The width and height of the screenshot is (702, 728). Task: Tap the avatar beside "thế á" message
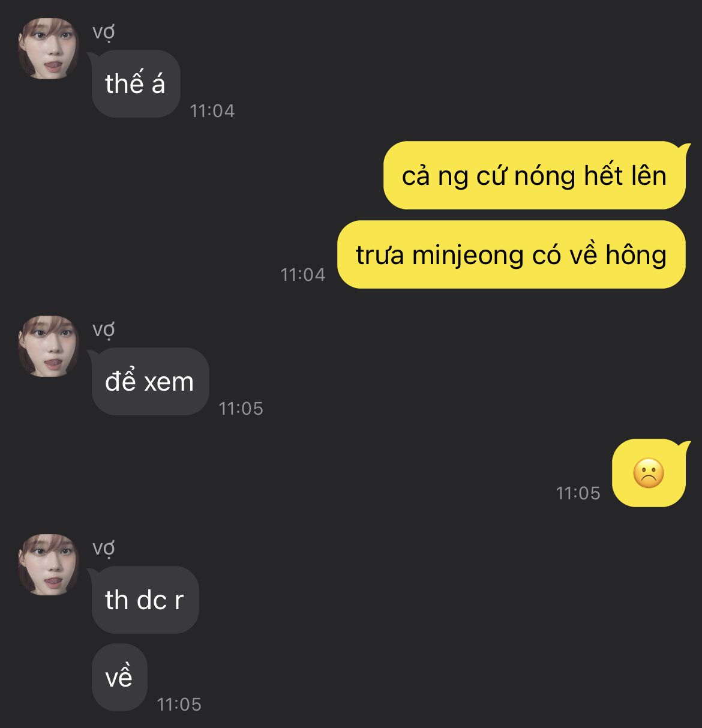tap(49, 49)
